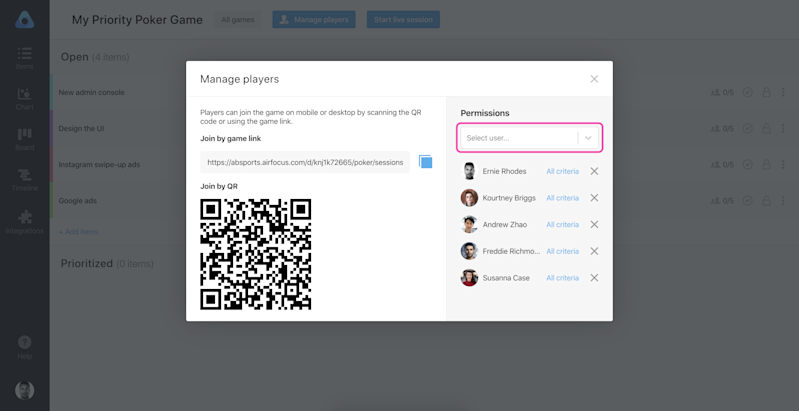This screenshot has width=799, height=411.
Task: Remove Kourtney Briggs from permissions
Action: click(594, 198)
